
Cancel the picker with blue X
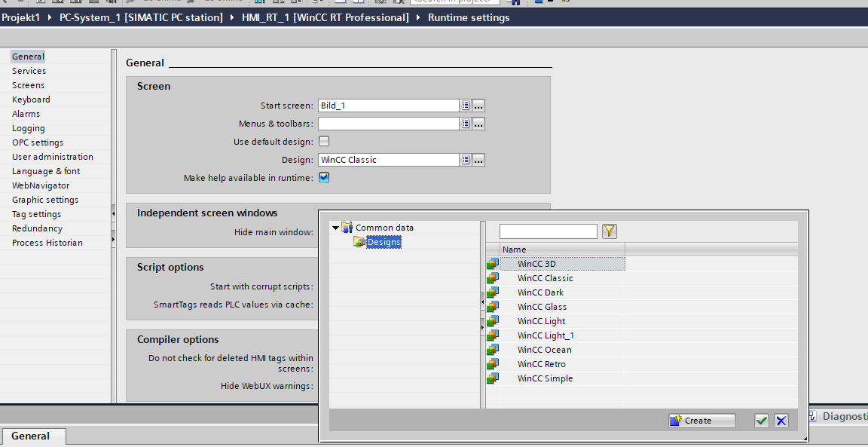coord(781,421)
